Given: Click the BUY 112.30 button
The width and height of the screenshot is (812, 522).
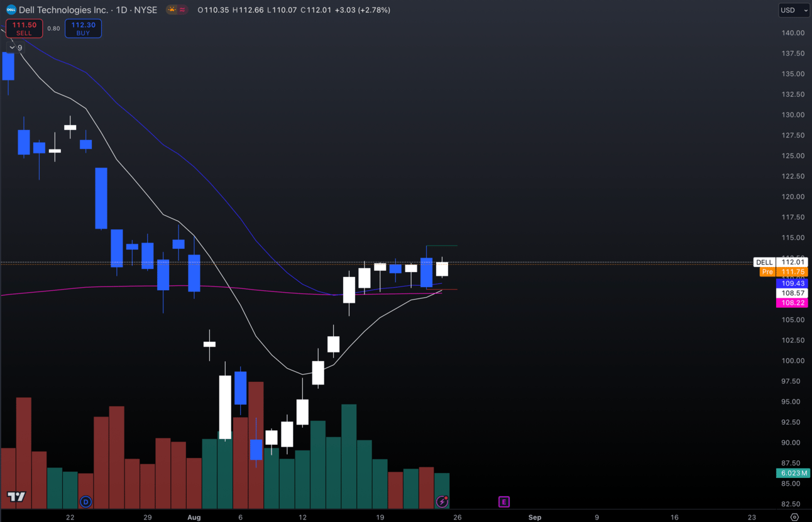Looking at the screenshot, I should coord(83,28).
